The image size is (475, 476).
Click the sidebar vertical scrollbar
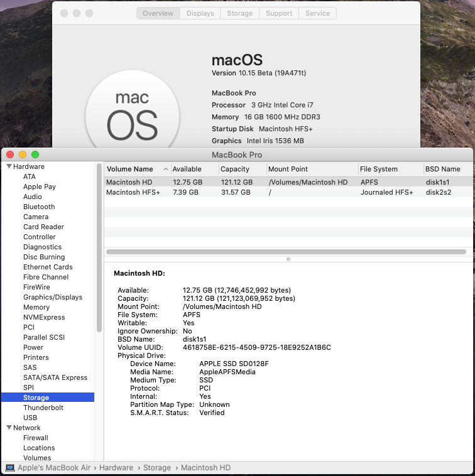click(x=99, y=247)
